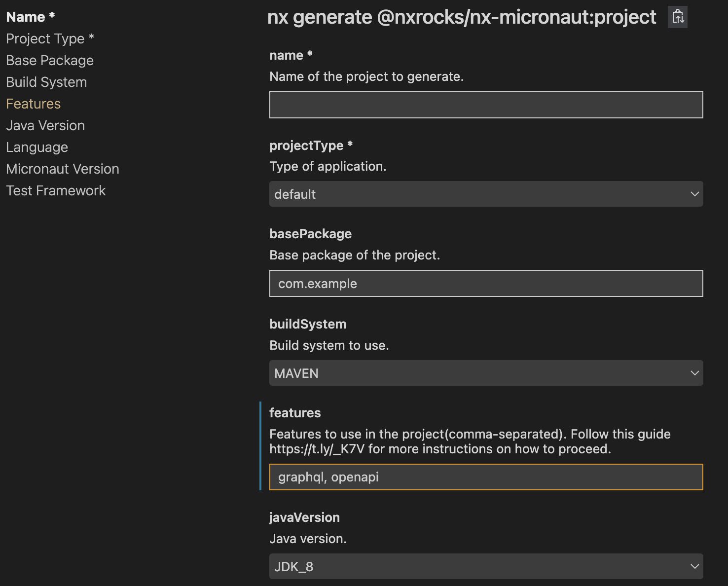728x586 pixels.
Task: Copy the generate command to clipboard icon
Action: (678, 17)
